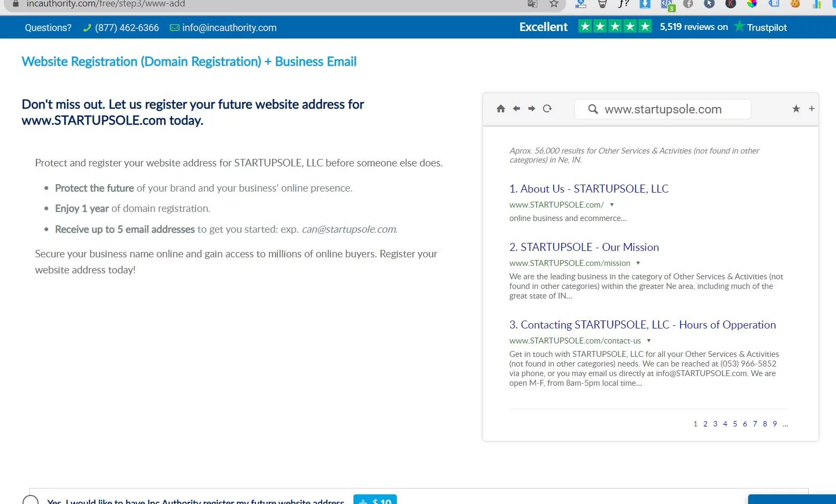
Task: Click the home icon in mock browser
Action: click(501, 109)
